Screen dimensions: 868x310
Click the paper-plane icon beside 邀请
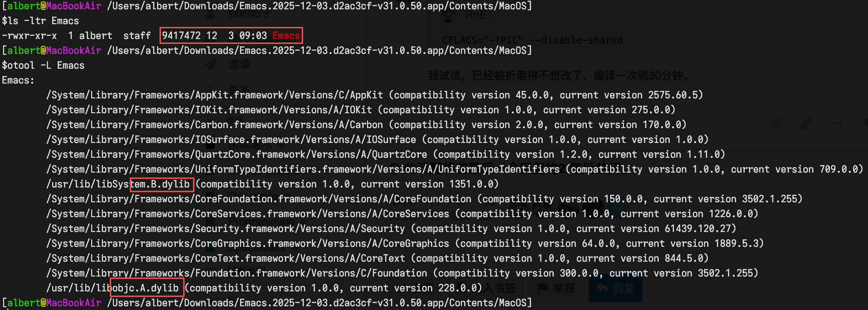tap(210, 64)
